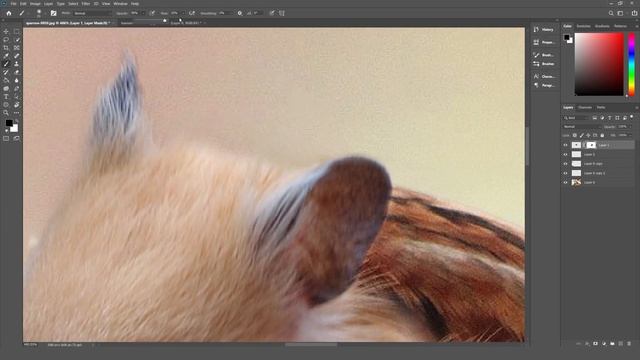This screenshot has width=640, height=360.
Task: Open the brush settings panel toggle icon
Action: tap(53, 13)
